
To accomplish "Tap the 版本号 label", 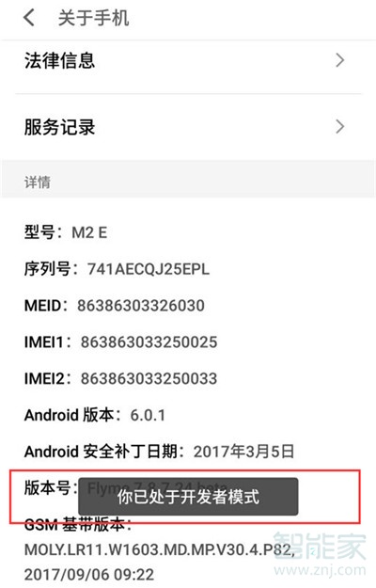I will 50,488.
